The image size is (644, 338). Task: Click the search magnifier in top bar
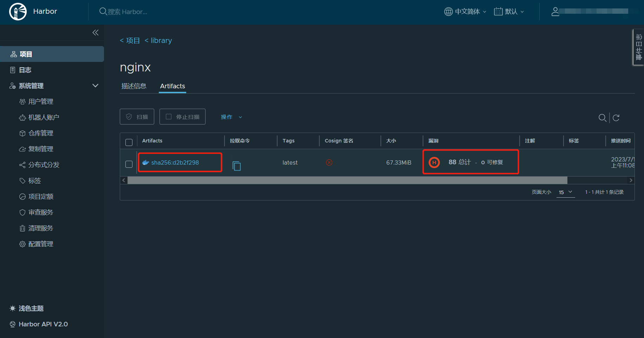(103, 12)
